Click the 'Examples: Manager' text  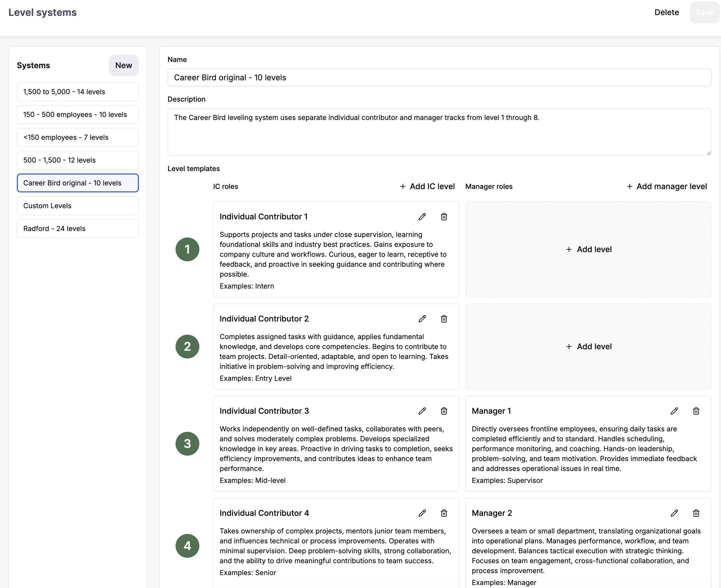pyautogui.click(x=504, y=583)
